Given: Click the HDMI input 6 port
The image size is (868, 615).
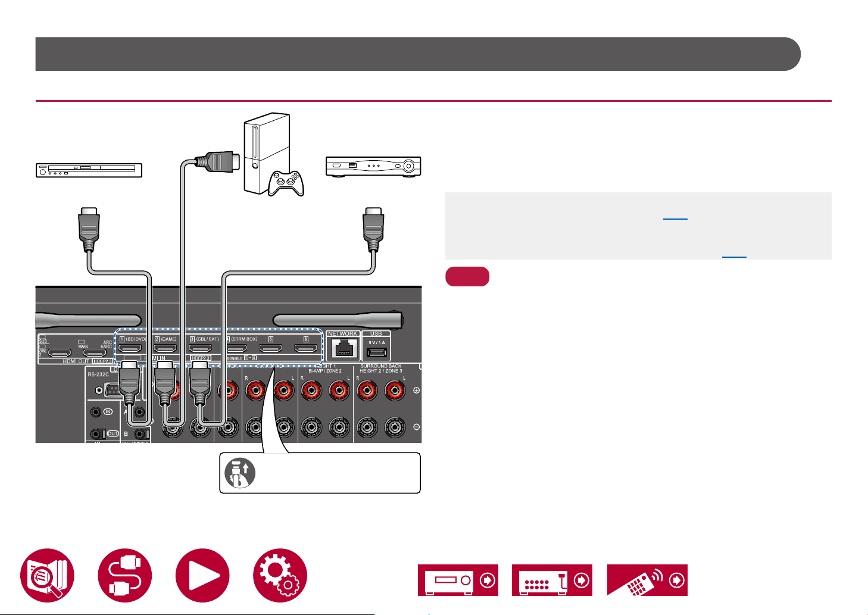Looking at the screenshot, I should [x=305, y=348].
